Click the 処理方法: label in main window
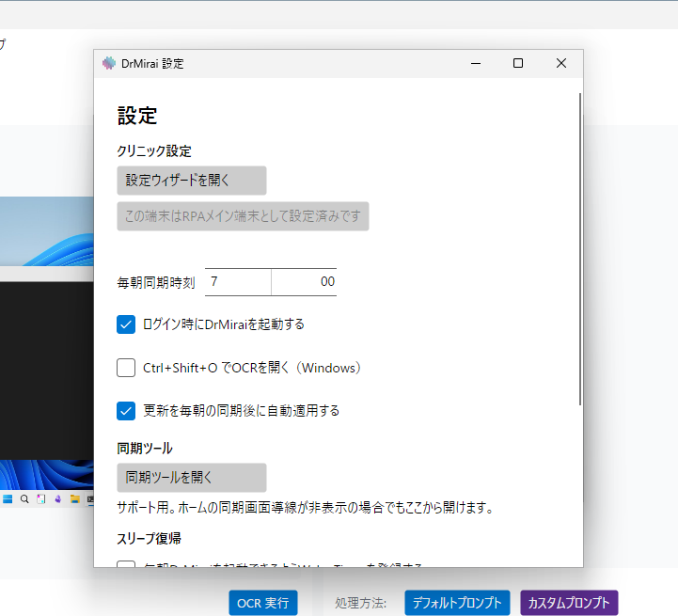 [360, 603]
